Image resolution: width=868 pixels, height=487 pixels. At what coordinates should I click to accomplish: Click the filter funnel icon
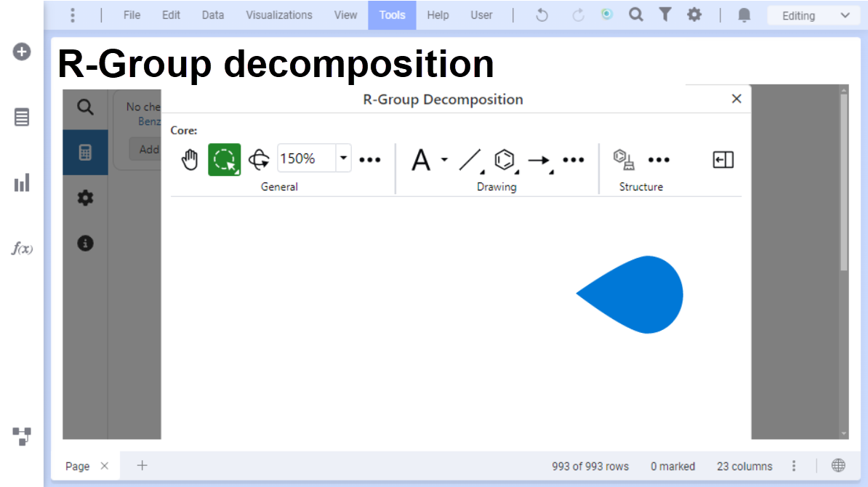[x=665, y=15]
